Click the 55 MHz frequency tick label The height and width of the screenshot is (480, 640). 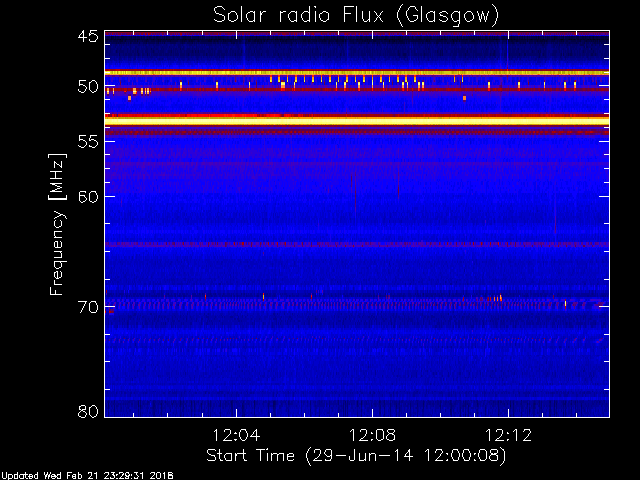pos(88,141)
